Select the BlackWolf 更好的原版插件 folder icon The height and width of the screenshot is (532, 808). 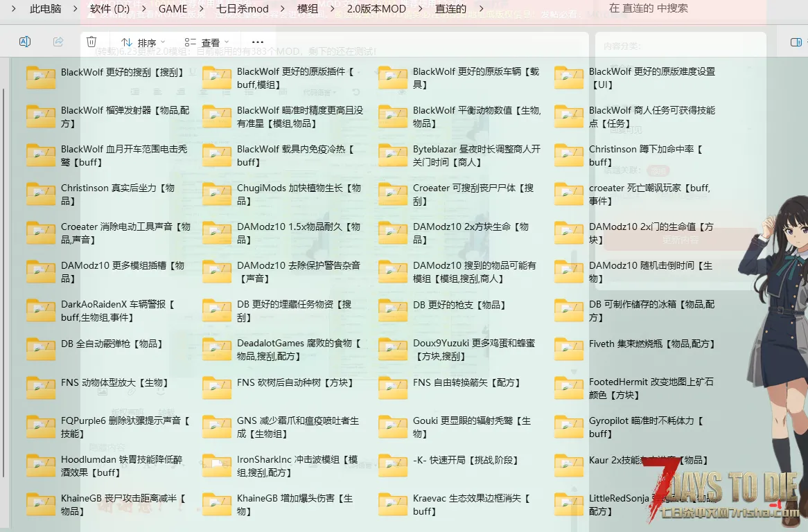pos(217,78)
